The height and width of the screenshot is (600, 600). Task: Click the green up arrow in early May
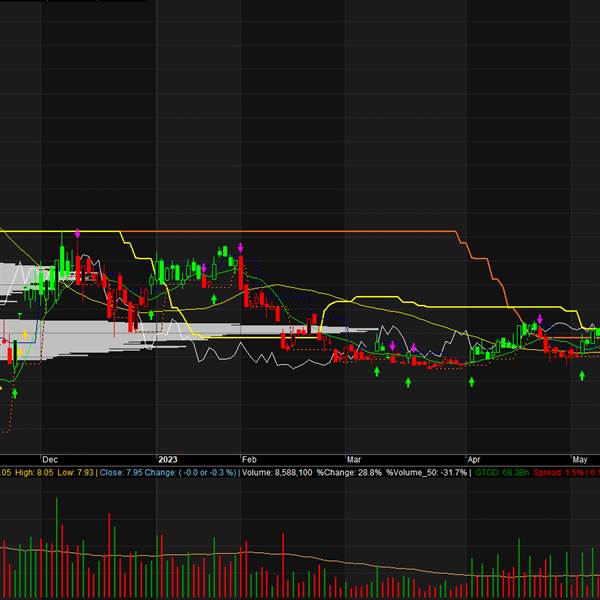coord(582,374)
